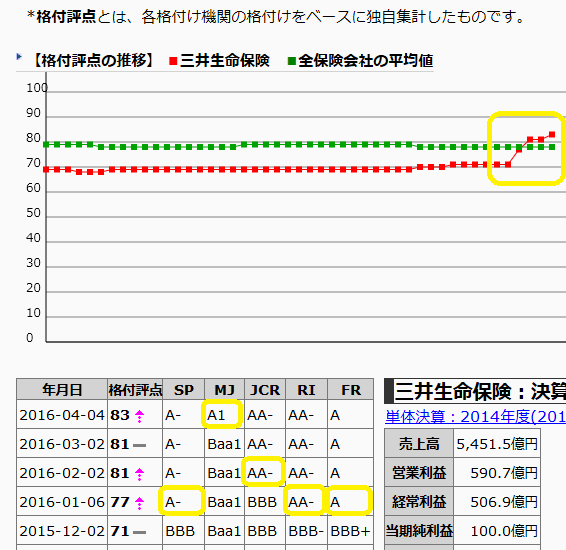Screen dimensions: 566x550
Task: Select the date cell 2016-01-06
Action: [x=62, y=502]
